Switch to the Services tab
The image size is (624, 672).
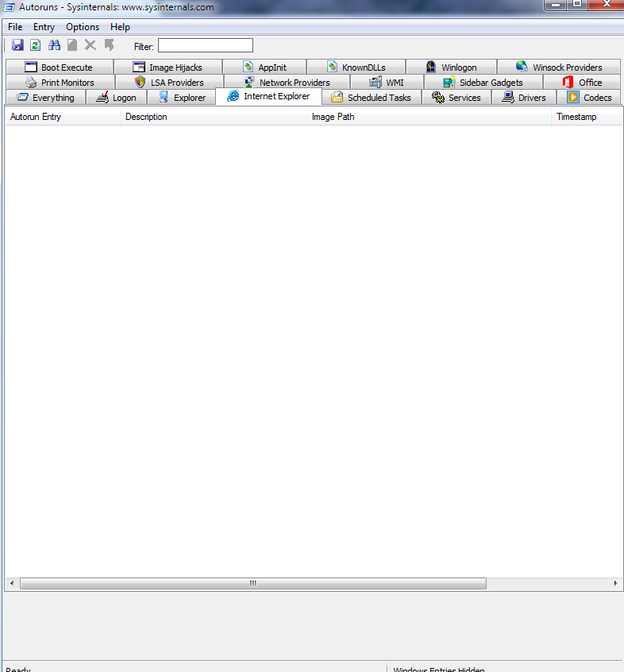click(456, 97)
